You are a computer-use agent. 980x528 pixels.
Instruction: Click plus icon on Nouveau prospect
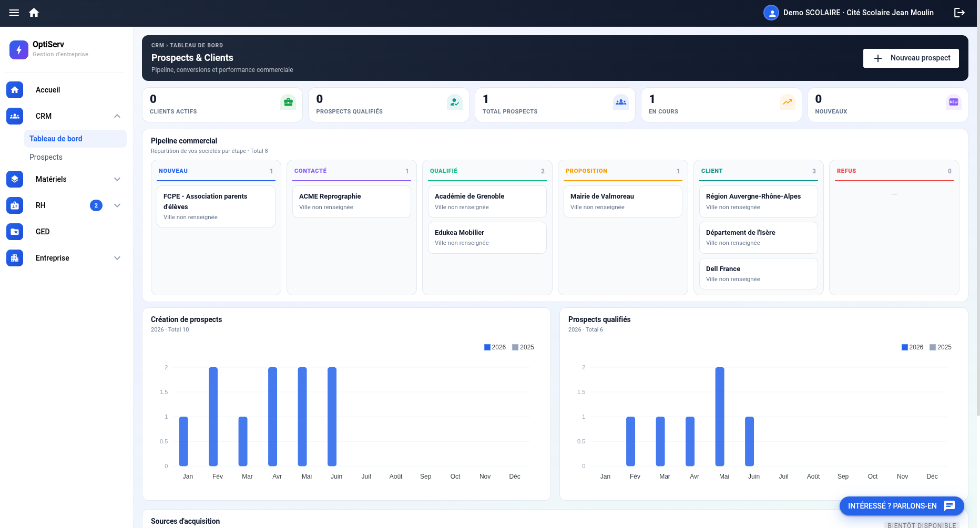878,58
